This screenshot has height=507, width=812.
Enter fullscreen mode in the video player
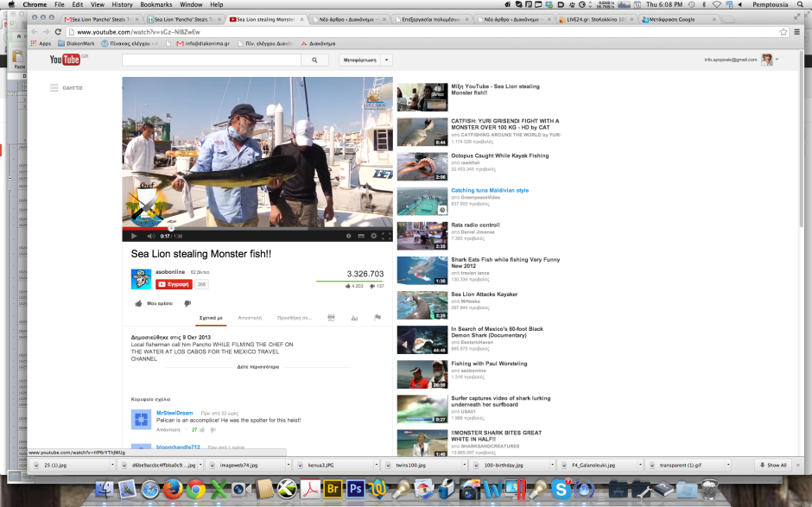tap(386, 236)
